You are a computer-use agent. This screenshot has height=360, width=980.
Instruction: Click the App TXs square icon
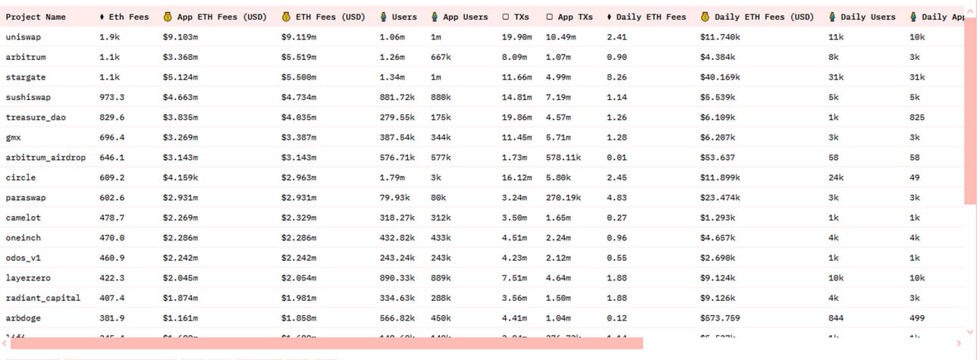[549, 17]
